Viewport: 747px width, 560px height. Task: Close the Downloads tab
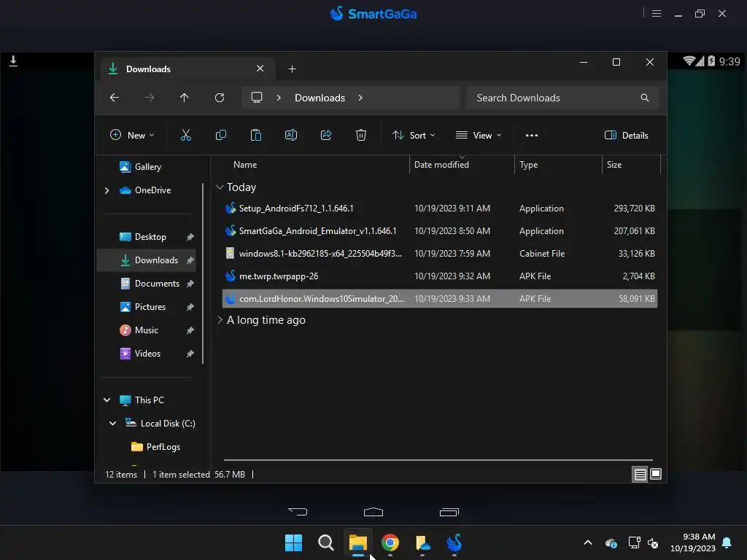260,69
